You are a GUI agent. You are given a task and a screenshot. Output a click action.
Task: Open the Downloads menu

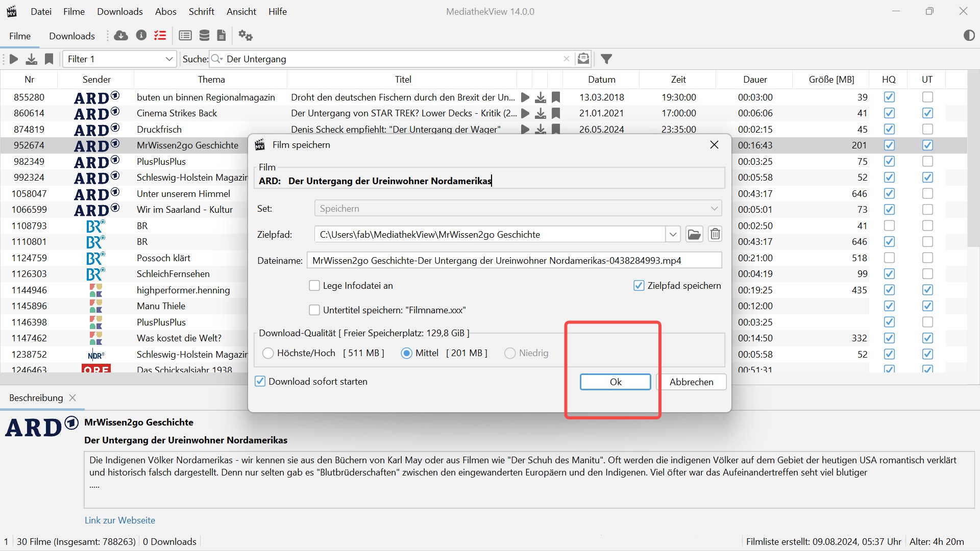[120, 11]
